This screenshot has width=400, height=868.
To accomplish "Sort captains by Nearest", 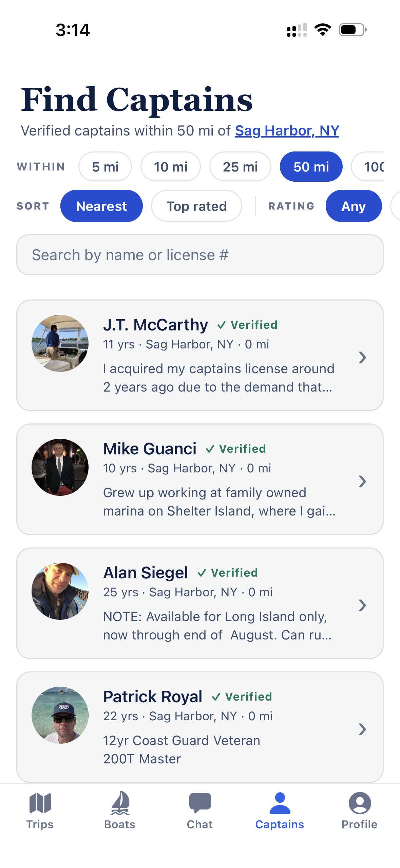I will coord(101,206).
